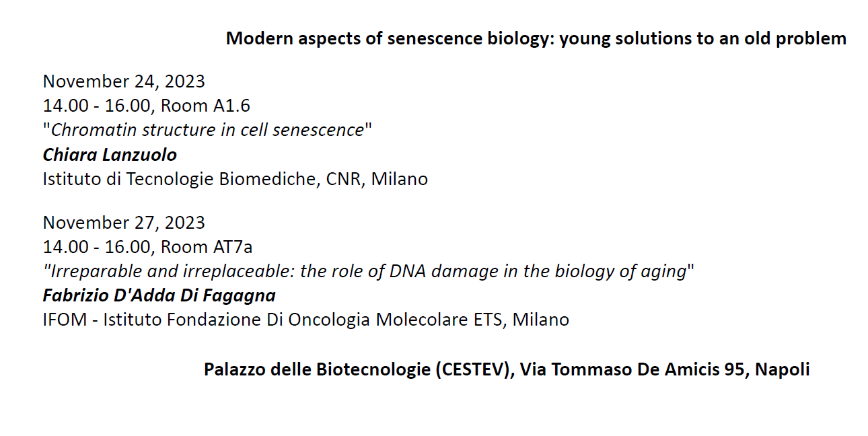
Task: Select the talk title "Chromatin structure in cell senescence"
Action: pos(207,130)
